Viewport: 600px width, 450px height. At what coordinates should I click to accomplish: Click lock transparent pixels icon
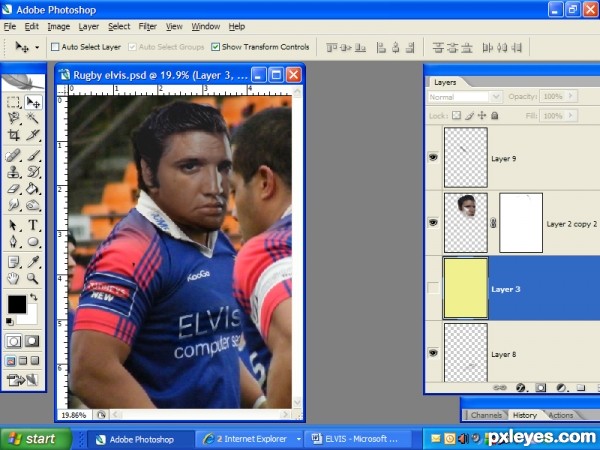[456, 115]
